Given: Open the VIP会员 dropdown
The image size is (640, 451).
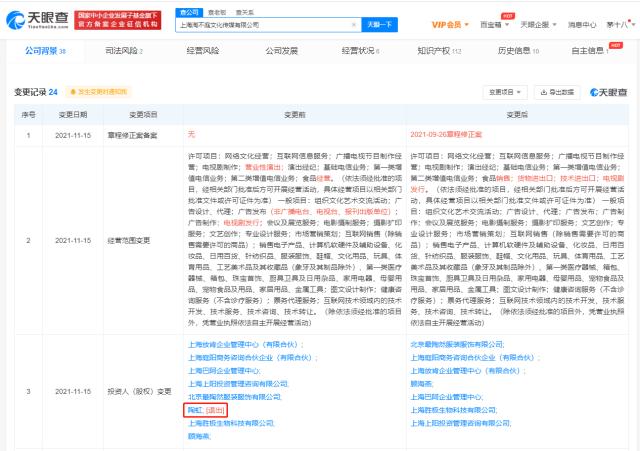Looking at the screenshot, I should pos(450,25).
